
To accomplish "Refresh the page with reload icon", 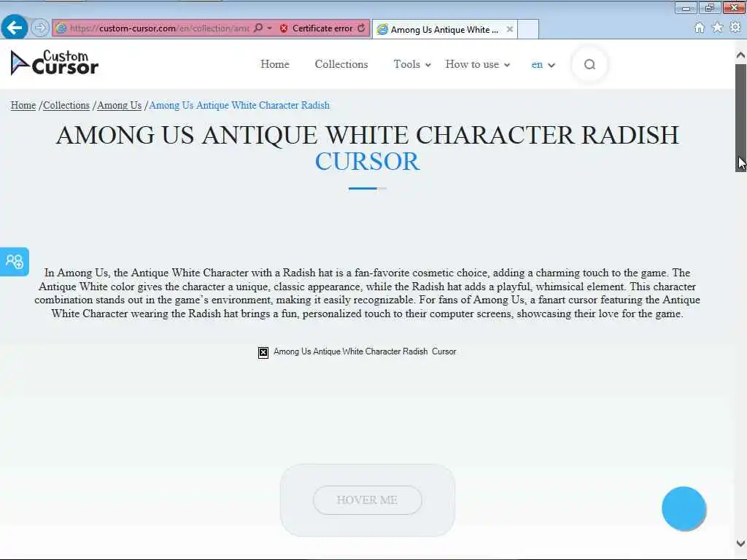I will coord(362,28).
